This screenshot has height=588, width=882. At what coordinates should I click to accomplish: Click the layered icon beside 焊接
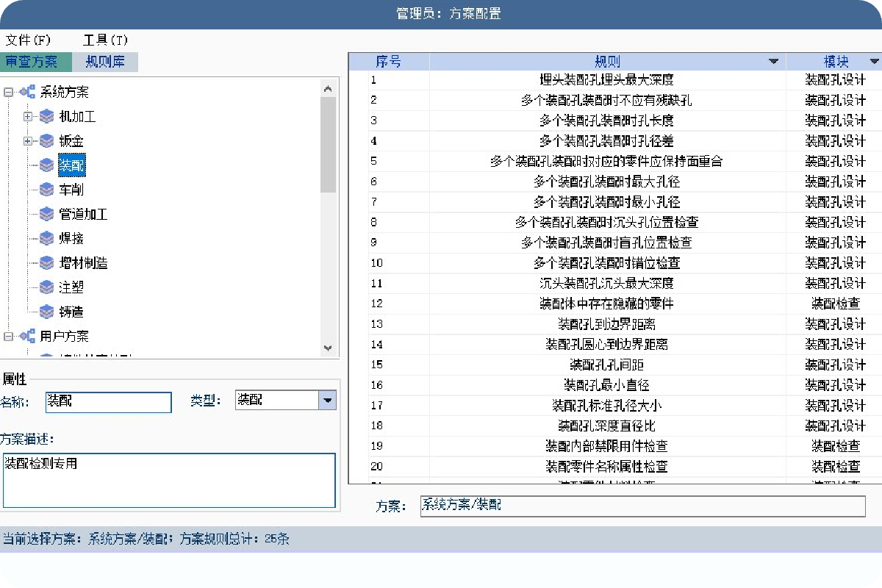click(x=47, y=238)
